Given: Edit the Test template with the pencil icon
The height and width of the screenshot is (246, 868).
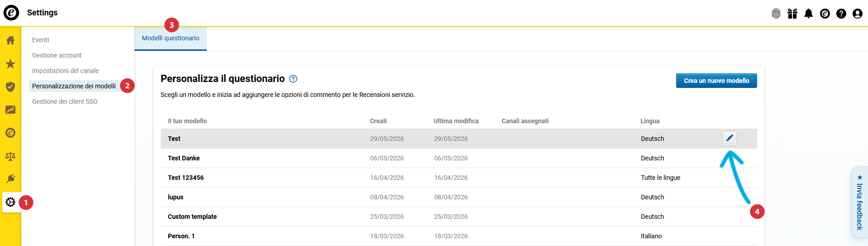Looking at the screenshot, I should coord(730,138).
